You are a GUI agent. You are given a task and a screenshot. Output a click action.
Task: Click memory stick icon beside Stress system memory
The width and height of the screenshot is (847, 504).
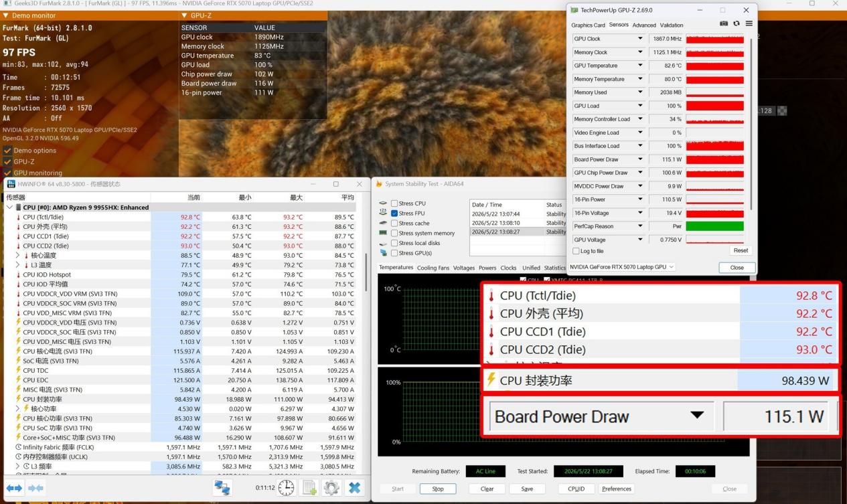(x=383, y=233)
